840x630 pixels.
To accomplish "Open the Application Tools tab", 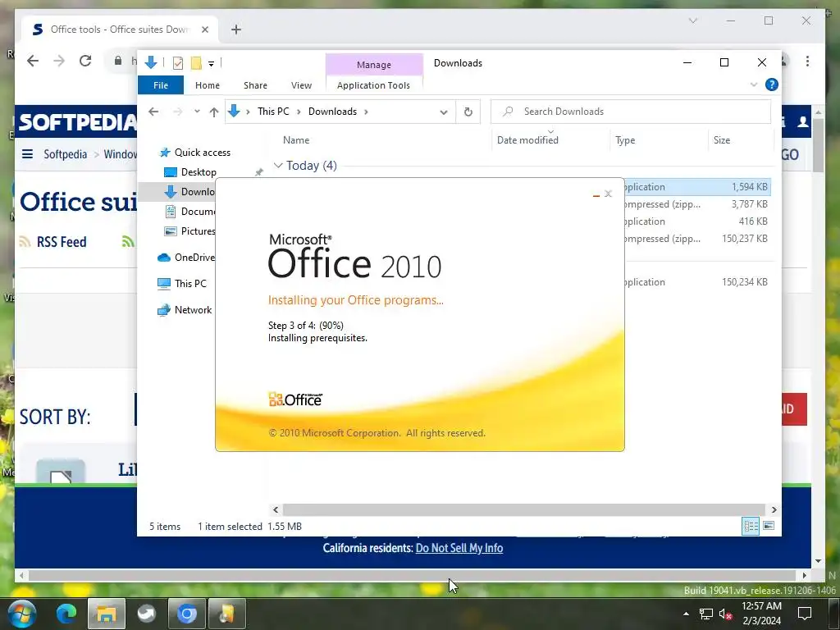I will click(373, 85).
